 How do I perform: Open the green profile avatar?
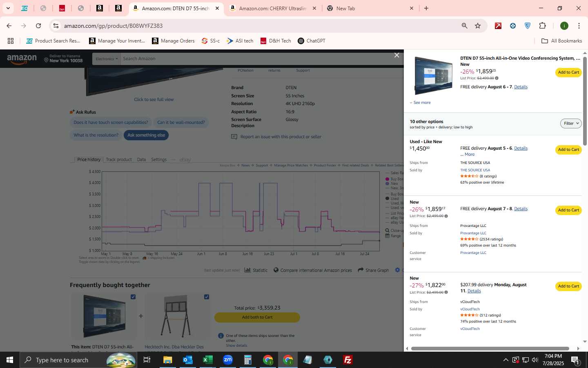[564, 26]
